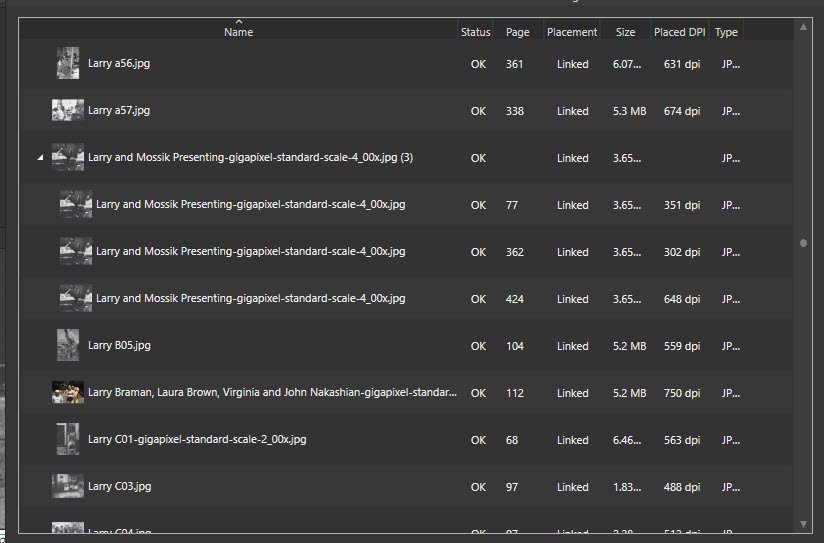Sort list by Type column
Screen dimensions: 824x543
726,32
